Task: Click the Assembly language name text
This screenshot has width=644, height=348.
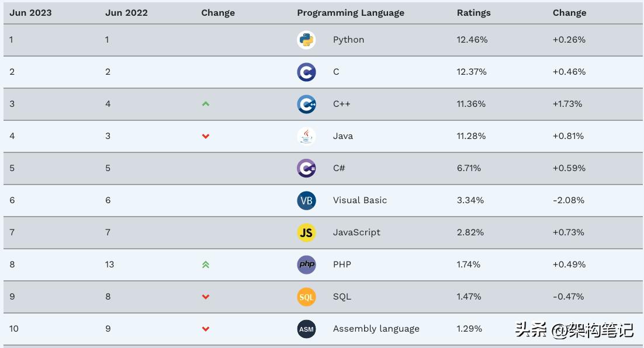Action: (376, 329)
